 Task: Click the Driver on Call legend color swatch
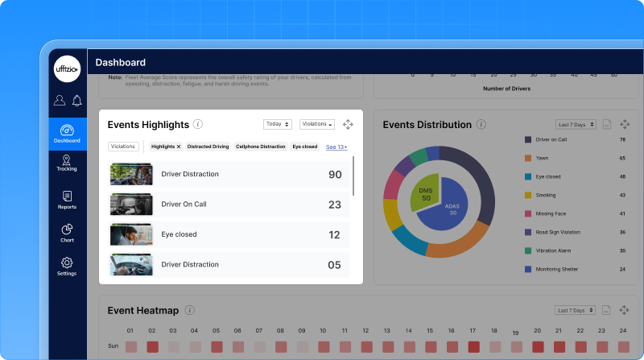tap(527, 139)
